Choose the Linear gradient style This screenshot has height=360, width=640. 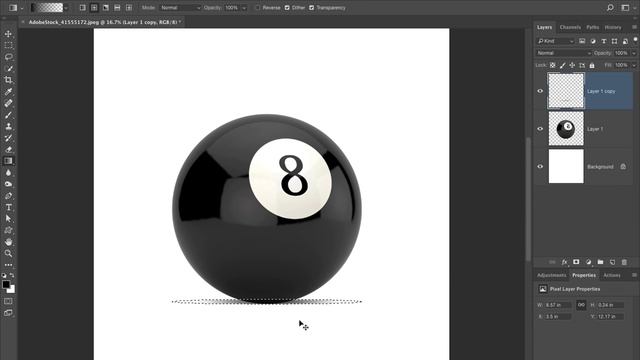point(82,8)
